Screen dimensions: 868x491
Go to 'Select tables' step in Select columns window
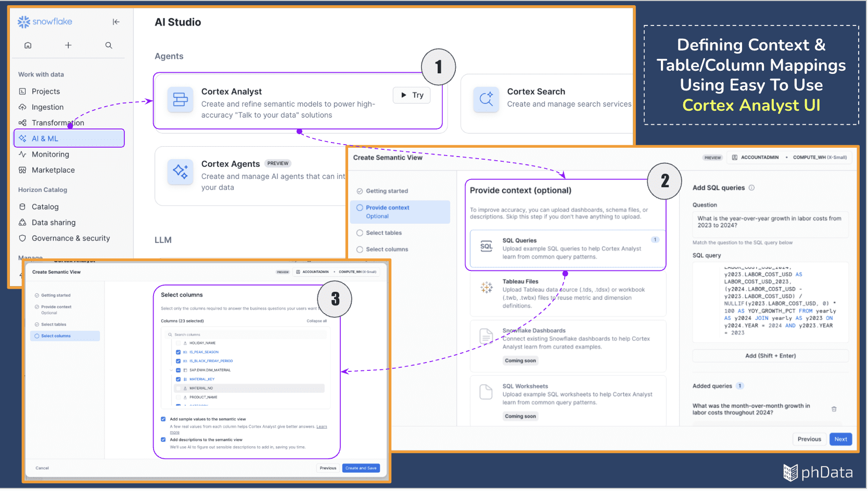[54, 325]
